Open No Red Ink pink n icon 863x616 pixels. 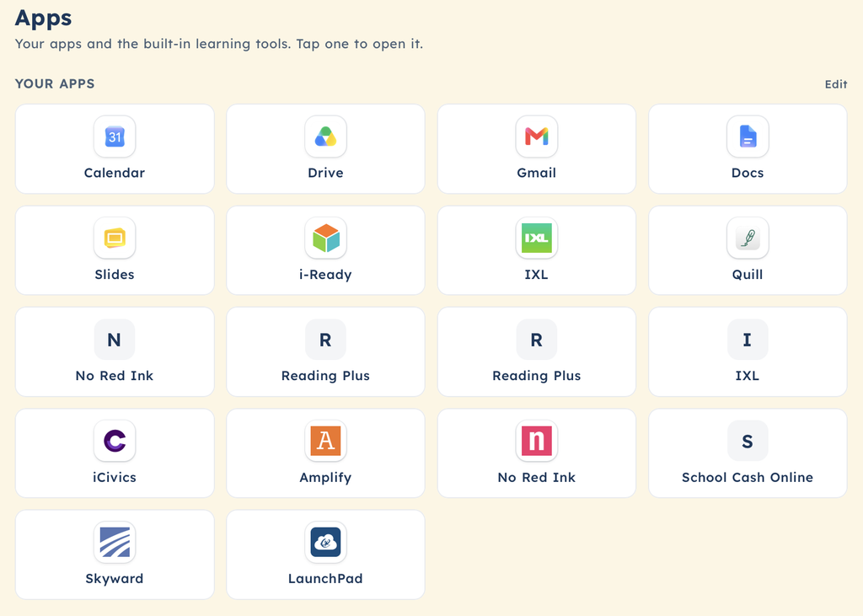[537, 441]
